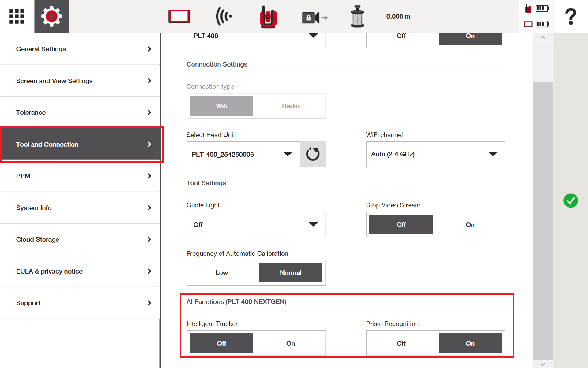Click the camera lock icon
588x368 pixels.
coord(315,18)
